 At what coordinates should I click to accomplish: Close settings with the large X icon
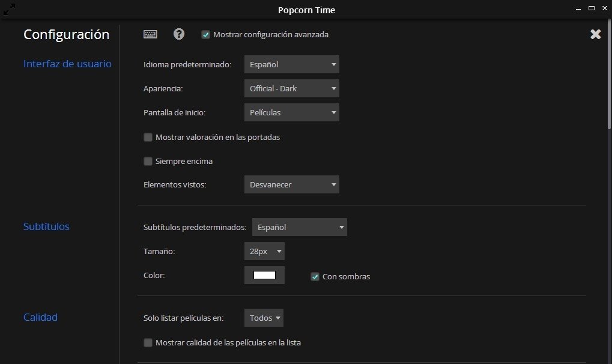(596, 34)
